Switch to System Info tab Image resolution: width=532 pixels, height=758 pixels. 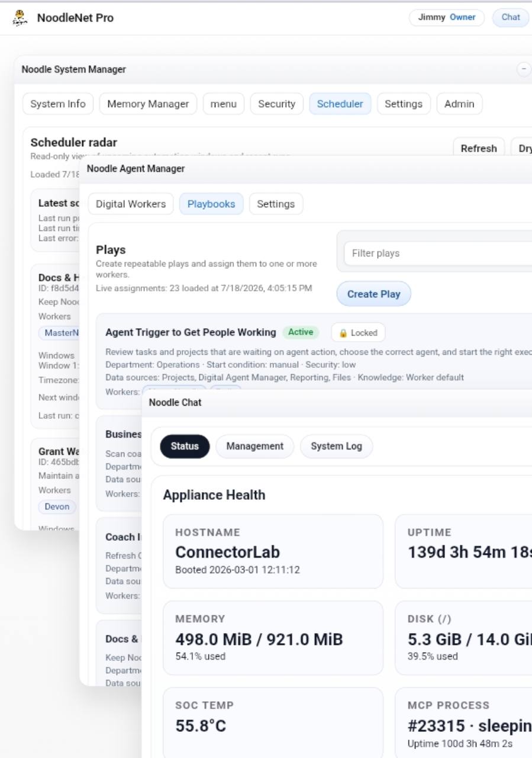(x=58, y=104)
